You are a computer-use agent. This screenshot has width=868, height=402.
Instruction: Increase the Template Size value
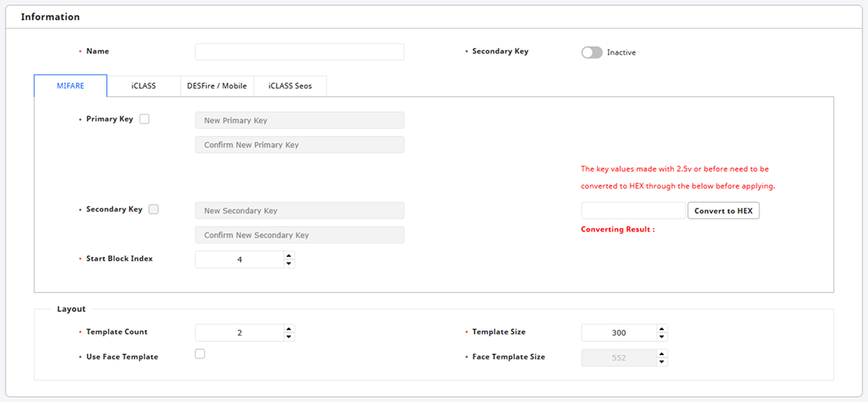(661, 328)
